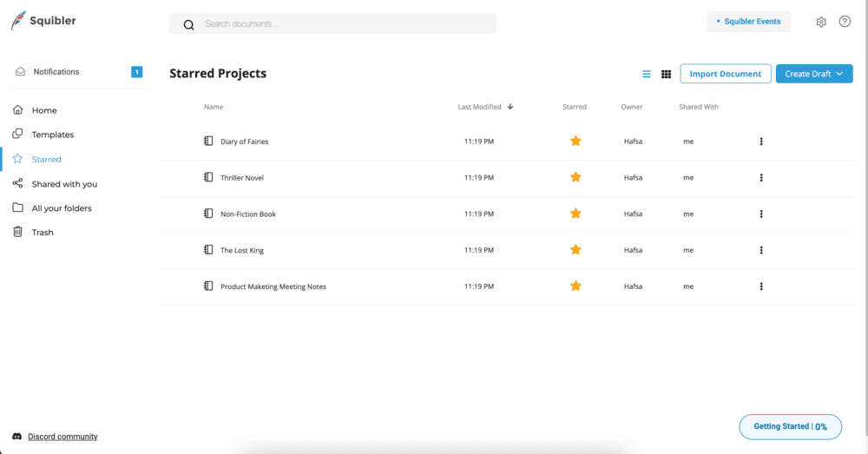This screenshot has height=454, width=868.
Task: Unstar The Lost King
Action: (x=575, y=250)
